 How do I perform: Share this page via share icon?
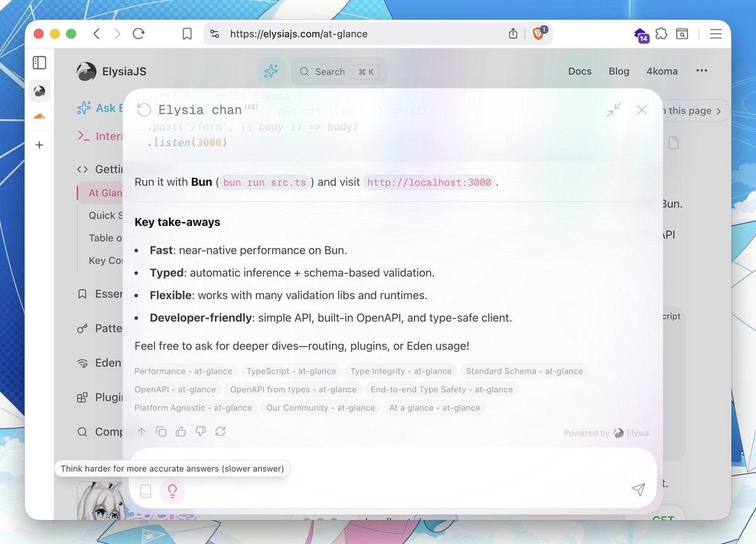[513, 34]
